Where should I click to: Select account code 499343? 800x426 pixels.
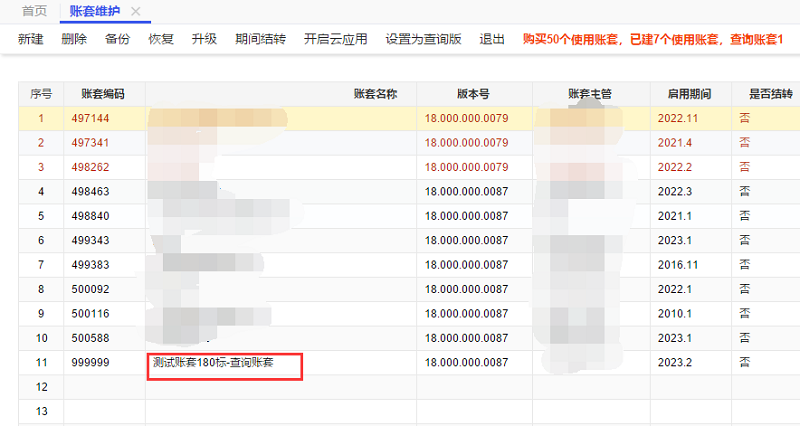[x=90, y=240]
